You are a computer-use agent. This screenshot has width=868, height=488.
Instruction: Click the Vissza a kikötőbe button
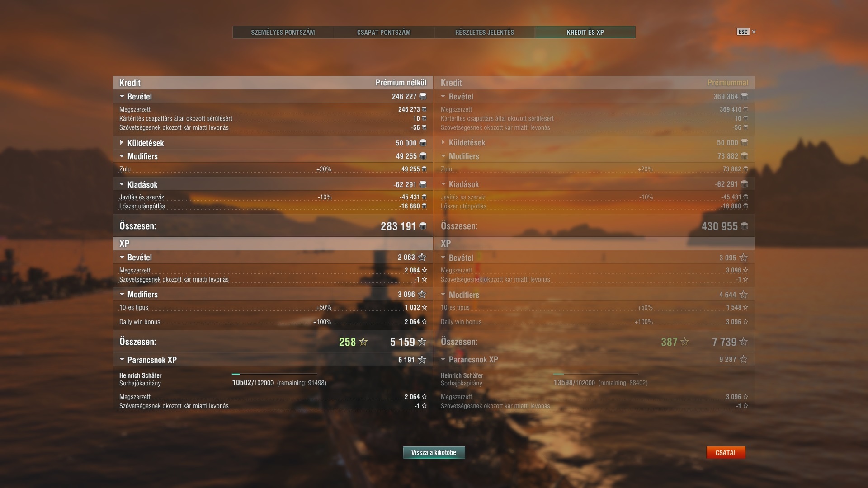pyautogui.click(x=434, y=452)
